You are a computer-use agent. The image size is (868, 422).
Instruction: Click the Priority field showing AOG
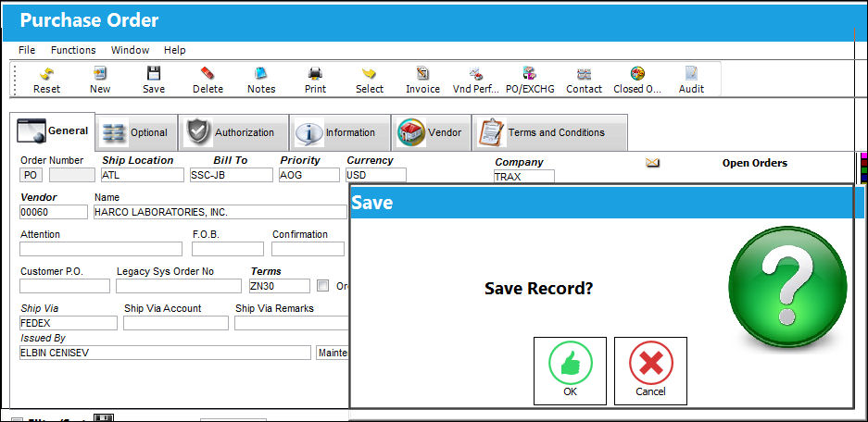308,175
